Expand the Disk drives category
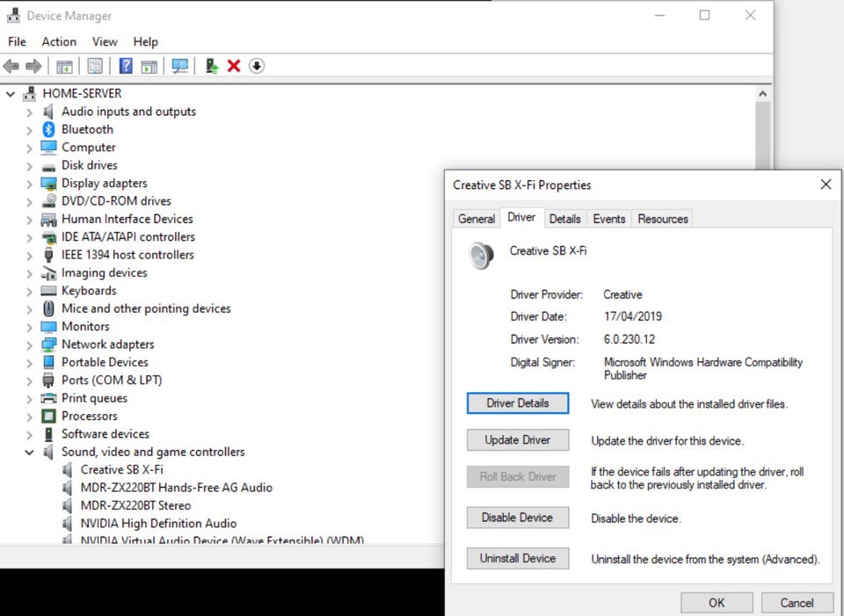Image resolution: width=844 pixels, height=616 pixels. pos(29,166)
